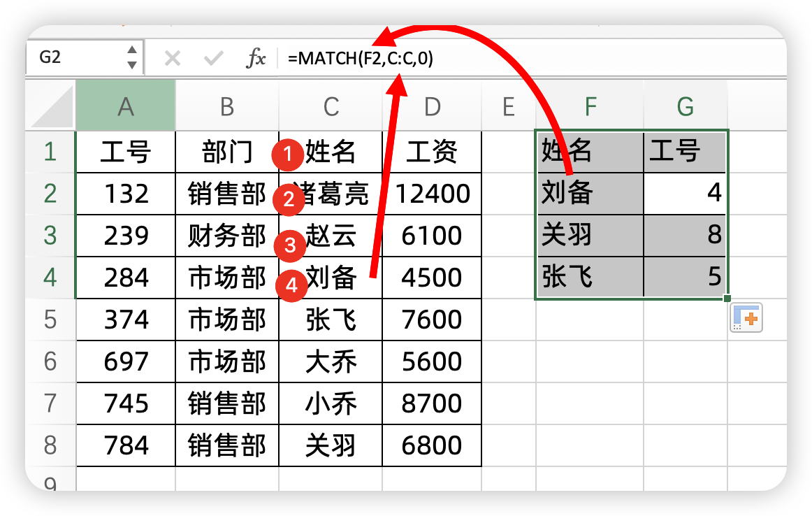Click cell A1 containing 工号
Image resolution: width=812 pixels, height=516 pixels.
[x=126, y=152]
